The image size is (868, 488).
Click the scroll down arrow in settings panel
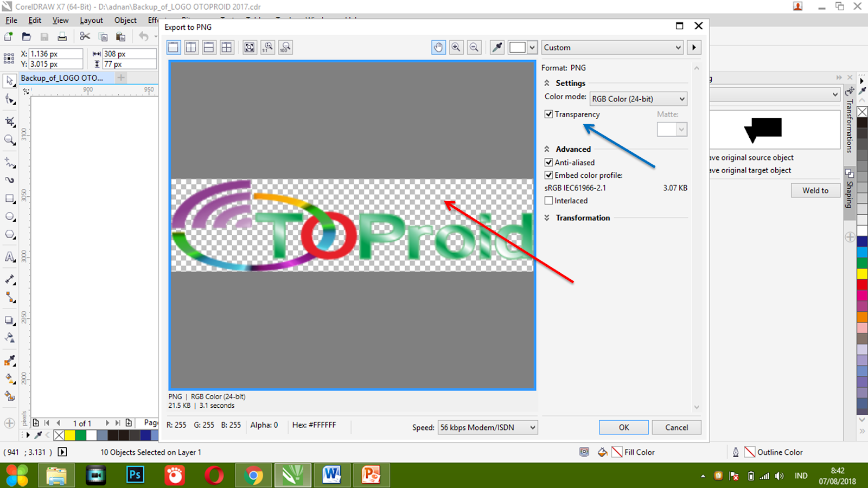pos(697,407)
